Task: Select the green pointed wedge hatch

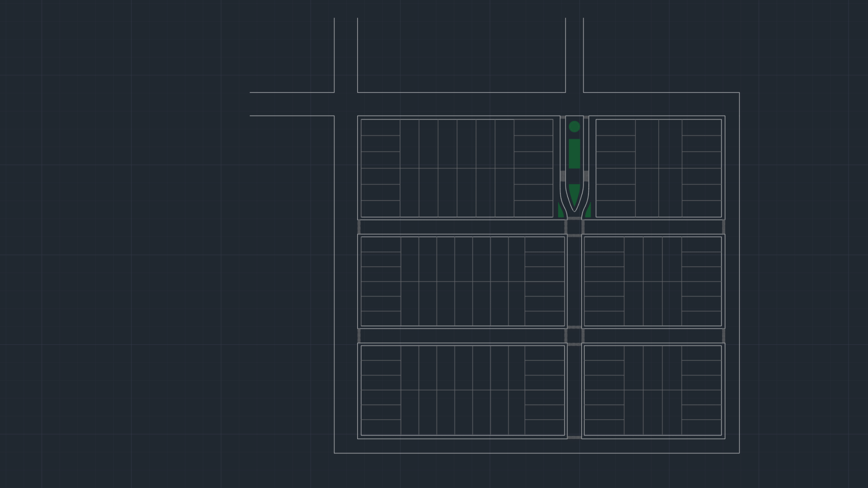Action: 574,195
